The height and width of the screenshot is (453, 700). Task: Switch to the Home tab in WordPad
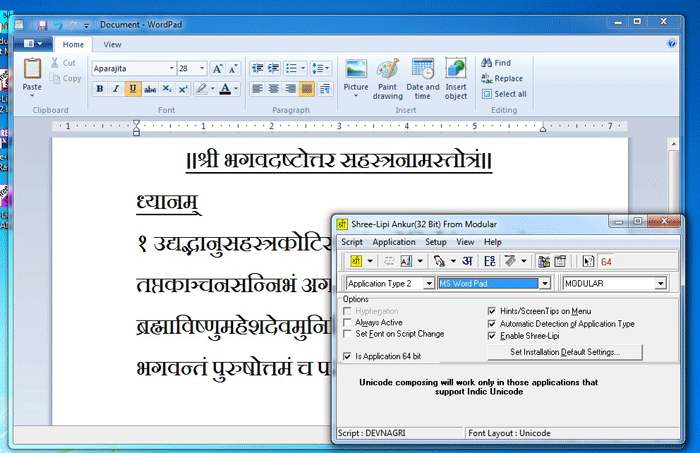(x=73, y=45)
